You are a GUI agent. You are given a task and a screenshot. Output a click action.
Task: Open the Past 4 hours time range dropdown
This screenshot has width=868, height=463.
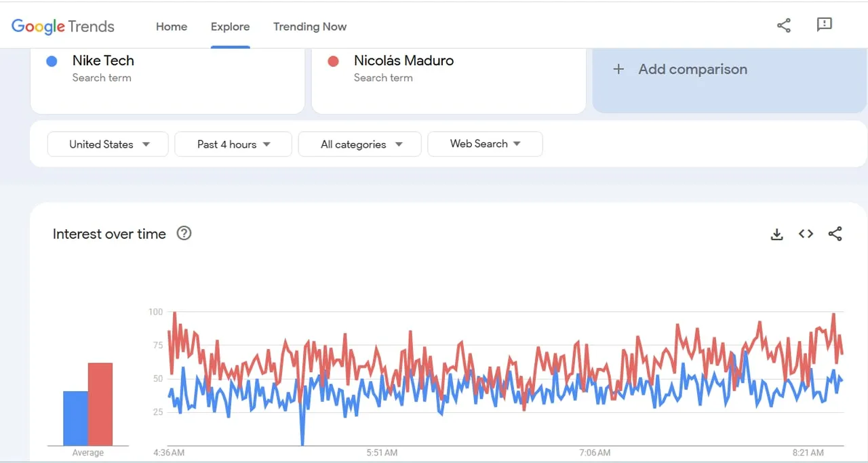[233, 144]
